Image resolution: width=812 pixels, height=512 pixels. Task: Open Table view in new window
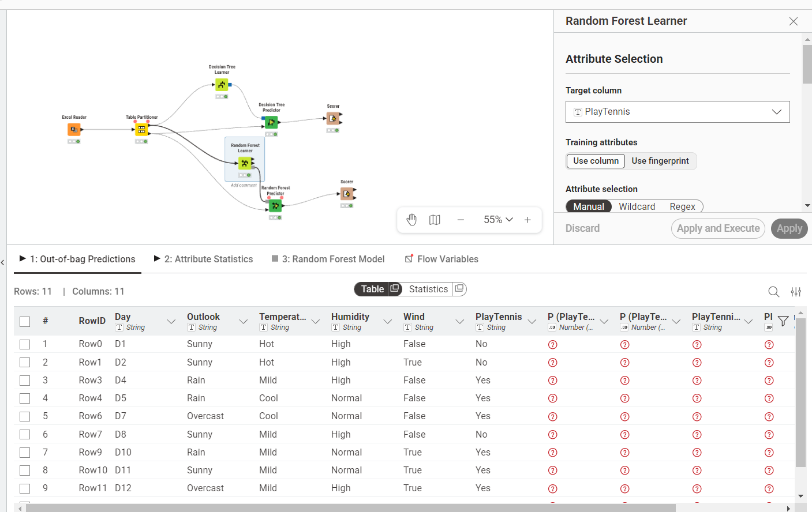click(395, 289)
